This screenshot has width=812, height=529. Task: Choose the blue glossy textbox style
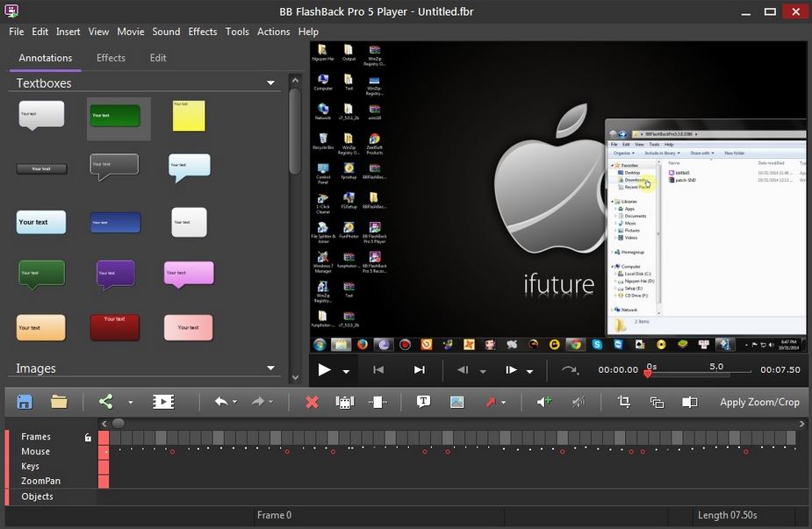(115, 222)
